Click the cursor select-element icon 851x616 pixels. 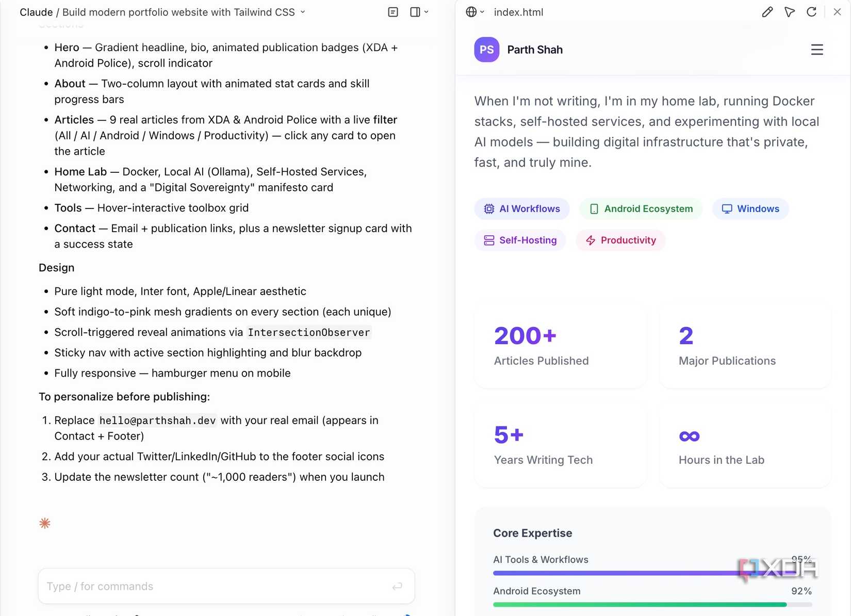click(x=790, y=12)
